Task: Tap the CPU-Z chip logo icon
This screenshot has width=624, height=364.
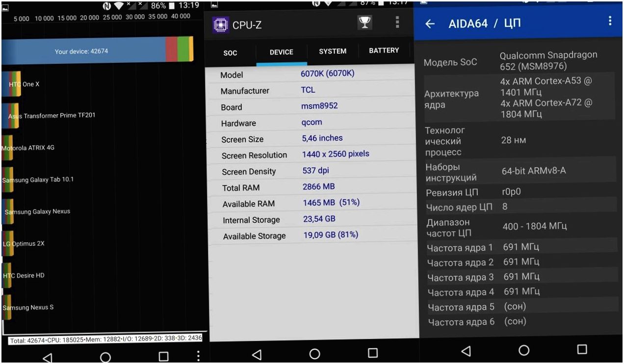Action: 220,25
